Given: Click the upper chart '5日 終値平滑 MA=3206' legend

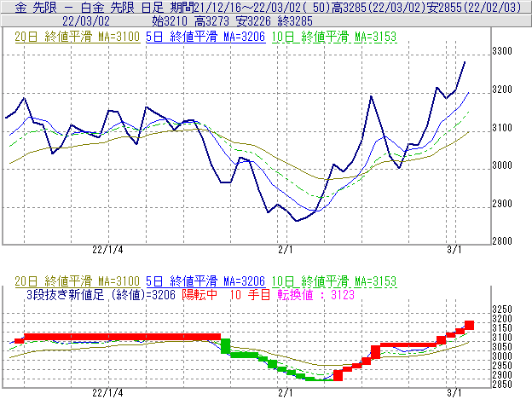Looking at the screenshot, I should [x=205, y=37].
